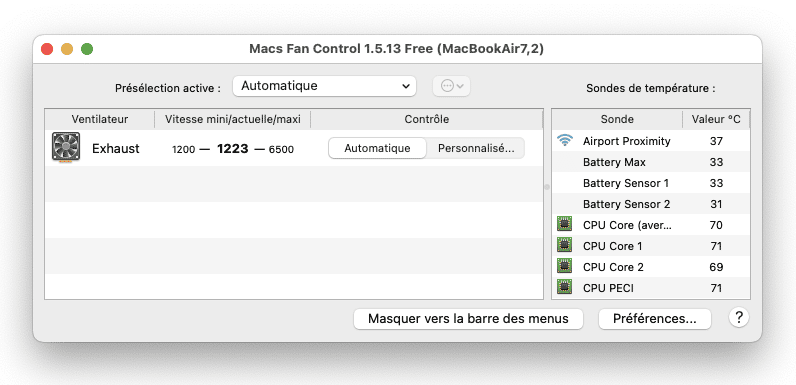Screen dimensions: 796x385
Task: Click the CPU PECI chip icon
Action: tap(564, 287)
